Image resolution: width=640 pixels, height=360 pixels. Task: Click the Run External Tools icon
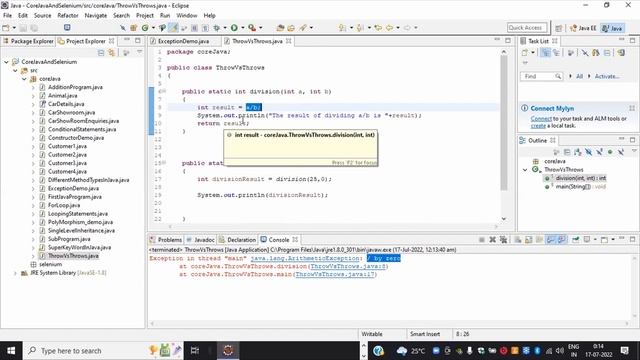(252, 28)
